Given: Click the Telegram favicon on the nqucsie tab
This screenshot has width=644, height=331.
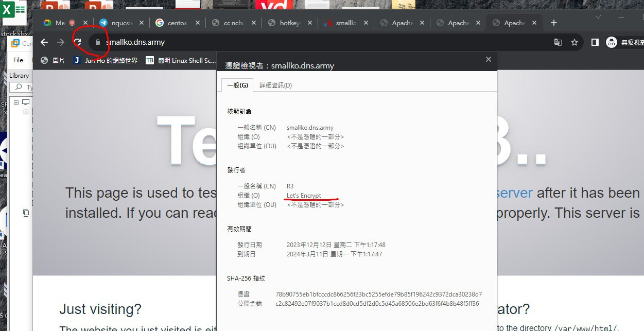Looking at the screenshot, I should 103,23.
